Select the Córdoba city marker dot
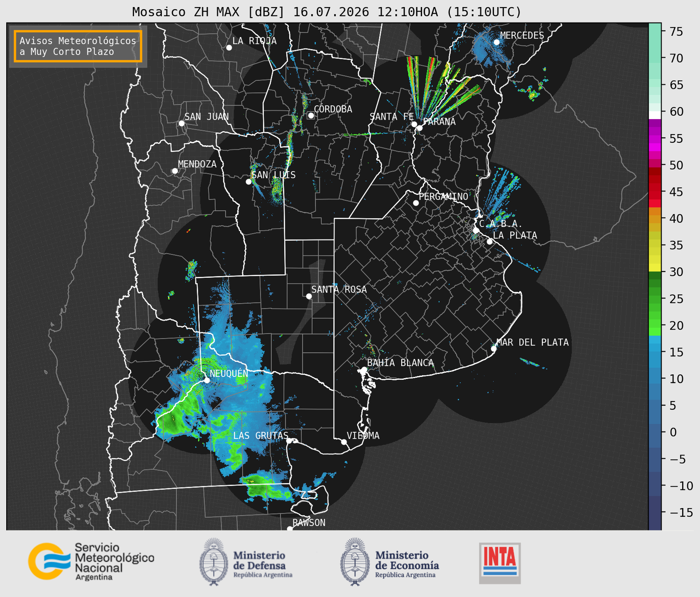Image resolution: width=700 pixels, height=597 pixels. point(311,115)
